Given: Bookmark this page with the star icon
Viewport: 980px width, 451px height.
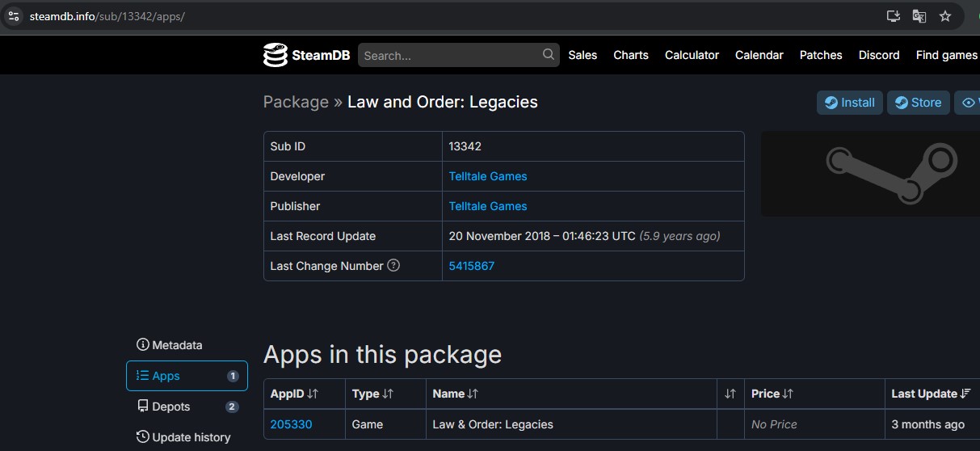Looking at the screenshot, I should point(944,16).
